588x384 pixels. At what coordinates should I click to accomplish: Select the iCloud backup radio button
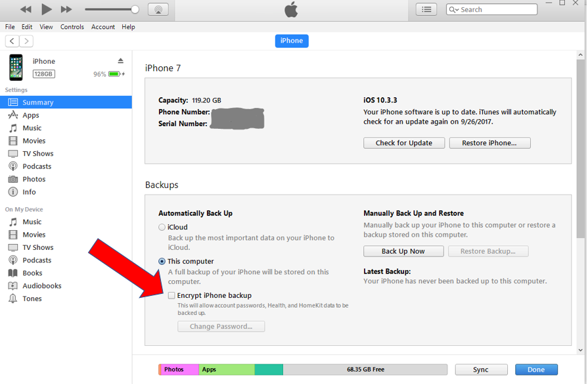pos(162,227)
